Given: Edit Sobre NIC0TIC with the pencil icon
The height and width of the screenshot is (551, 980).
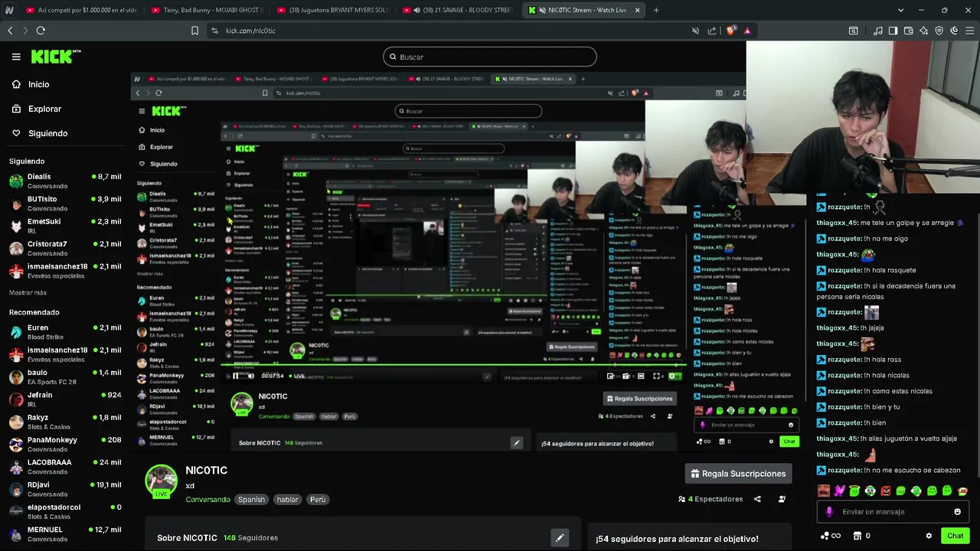Looking at the screenshot, I should 560,538.
